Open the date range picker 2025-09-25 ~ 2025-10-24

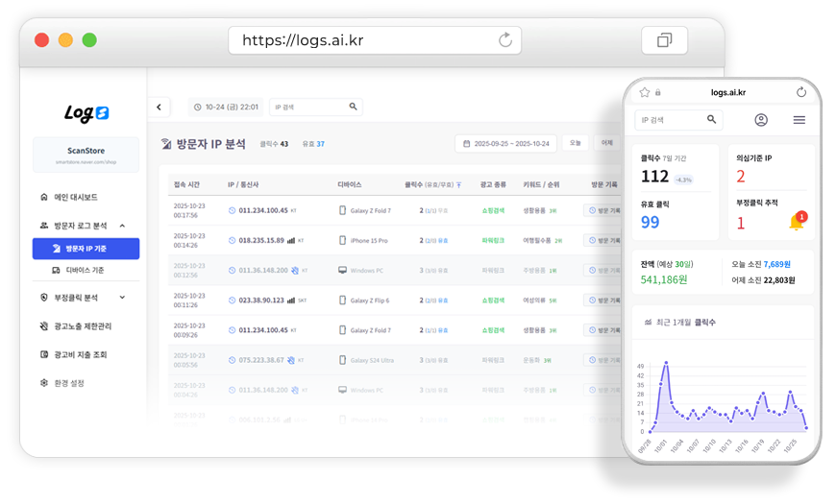coord(505,143)
